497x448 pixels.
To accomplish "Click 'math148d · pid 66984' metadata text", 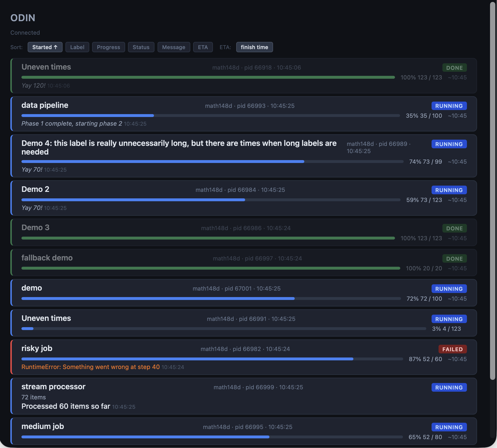I will 226,190.
